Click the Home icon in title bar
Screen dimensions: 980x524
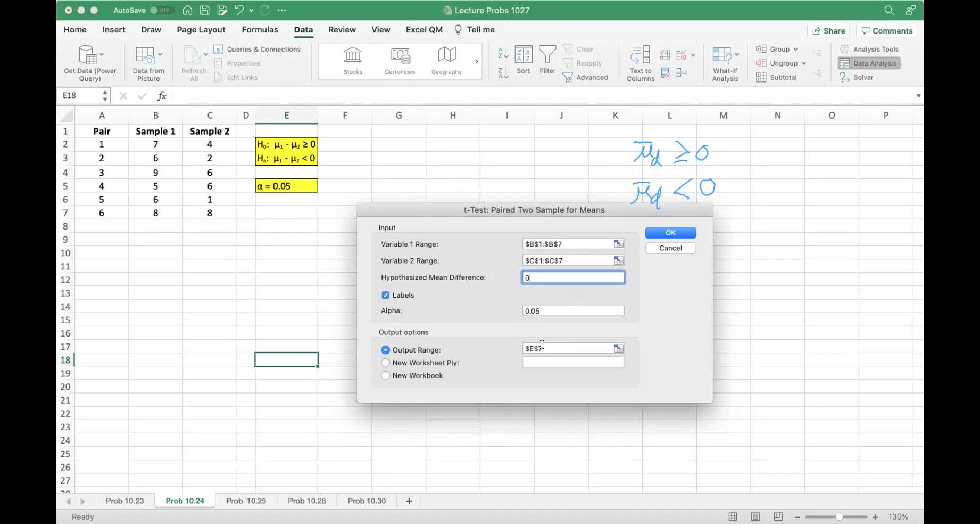coord(187,10)
